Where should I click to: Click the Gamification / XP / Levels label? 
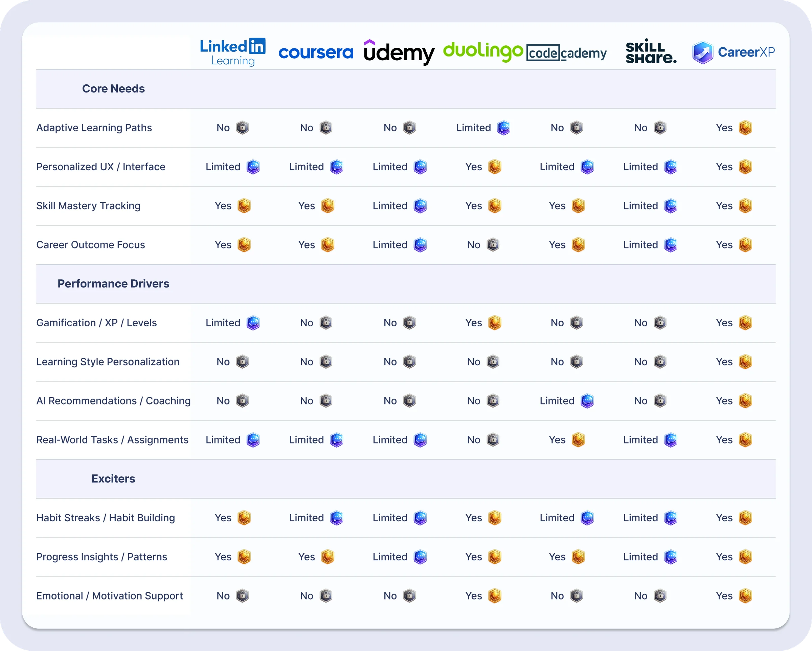(96, 323)
